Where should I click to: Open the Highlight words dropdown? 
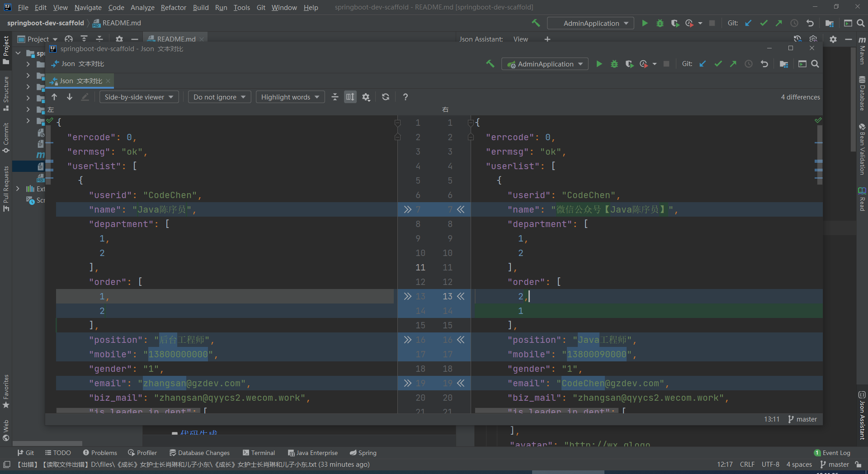pyautogui.click(x=290, y=97)
